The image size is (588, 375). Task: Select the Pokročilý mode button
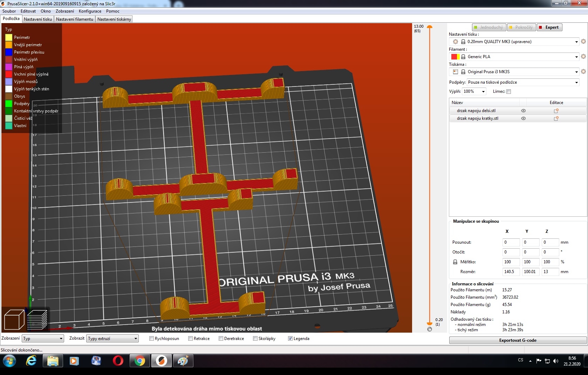click(521, 27)
